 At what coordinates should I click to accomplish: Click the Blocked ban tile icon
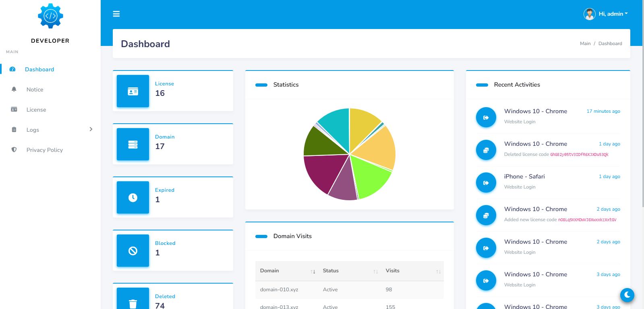(133, 251)
